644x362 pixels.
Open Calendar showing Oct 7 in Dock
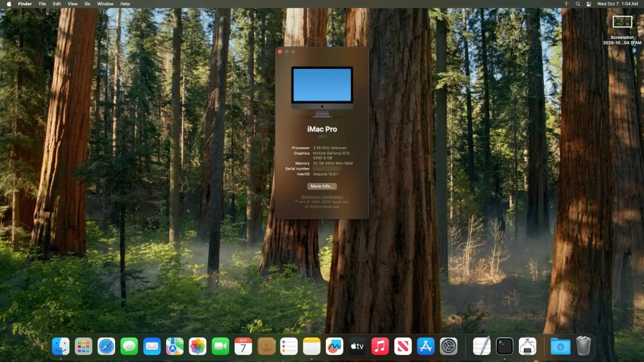pos(243,346)
